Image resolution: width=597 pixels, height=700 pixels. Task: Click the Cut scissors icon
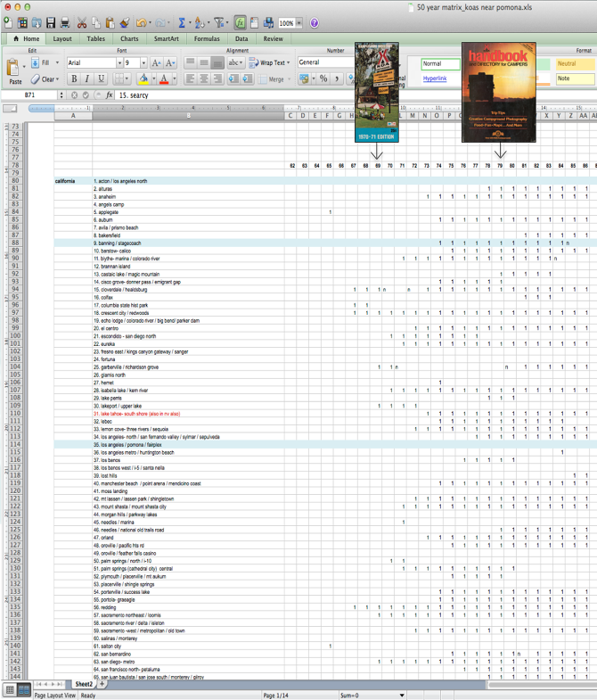82,22
